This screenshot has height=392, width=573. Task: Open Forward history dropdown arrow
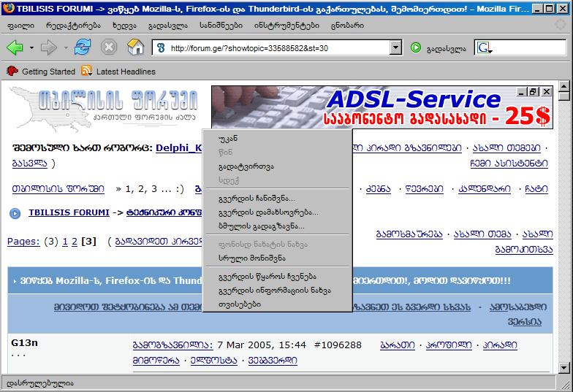click(66, 48)
